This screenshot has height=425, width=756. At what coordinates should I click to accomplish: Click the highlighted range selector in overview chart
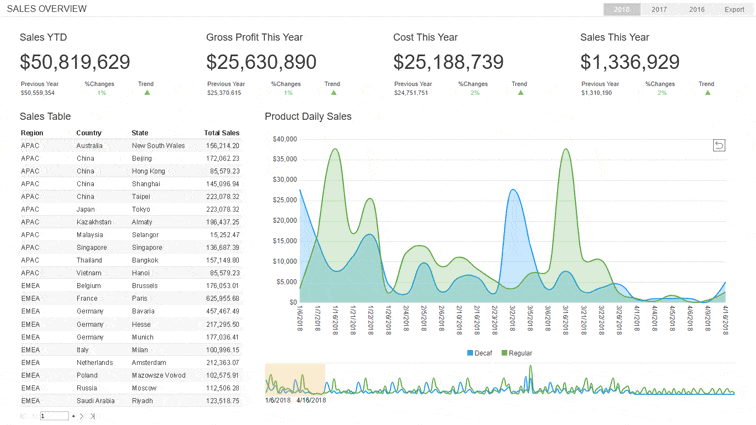click(x=295, y=379)
